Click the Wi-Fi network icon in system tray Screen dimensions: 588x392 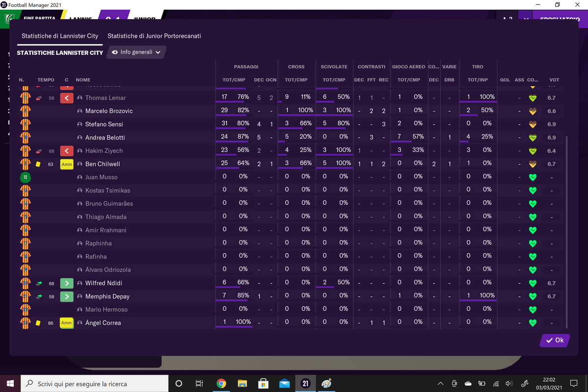496,383
